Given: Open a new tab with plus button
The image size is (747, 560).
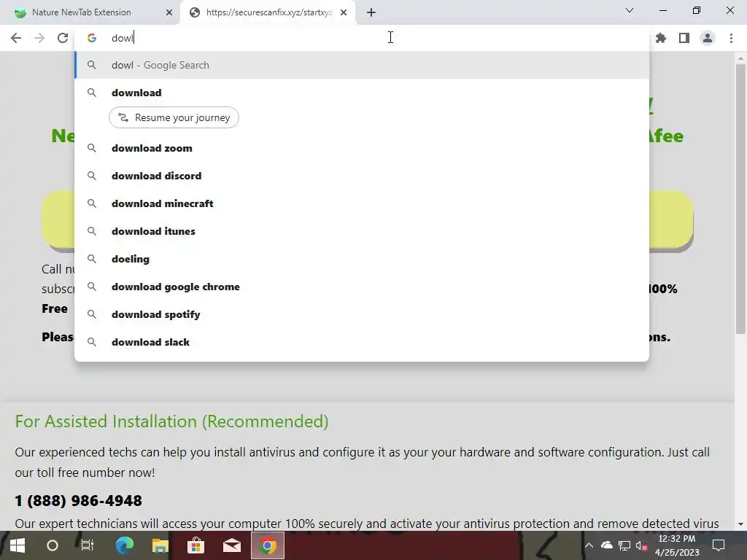Looking at the screenshot, I should pos(371,12).
